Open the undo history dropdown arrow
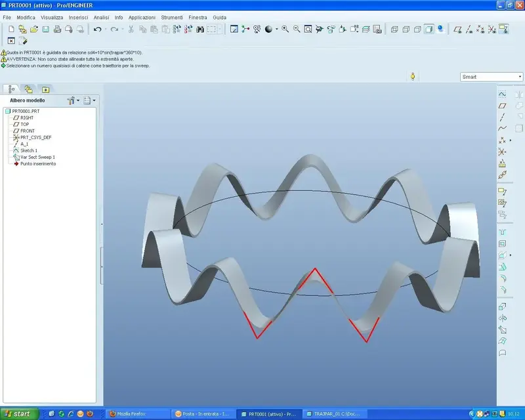Viewport: 525px width, 420px height. pos(106,29)
